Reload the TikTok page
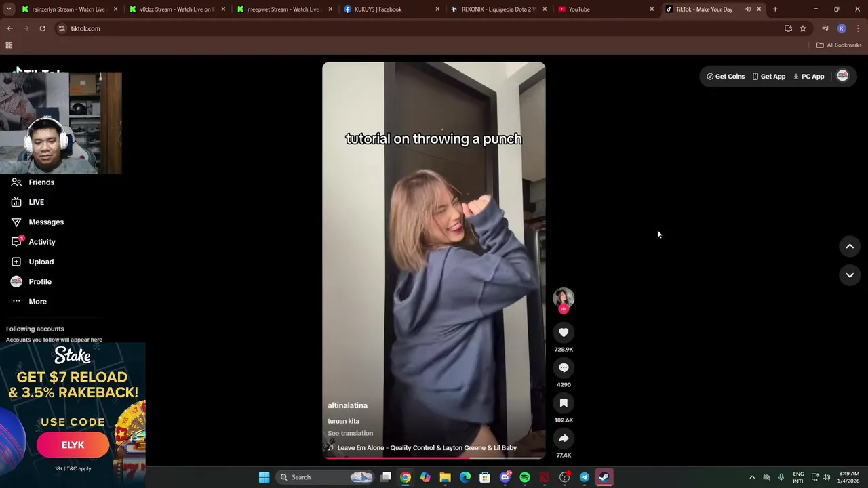Viewport: 868px width, 488px height. click(x=42, y=28)
